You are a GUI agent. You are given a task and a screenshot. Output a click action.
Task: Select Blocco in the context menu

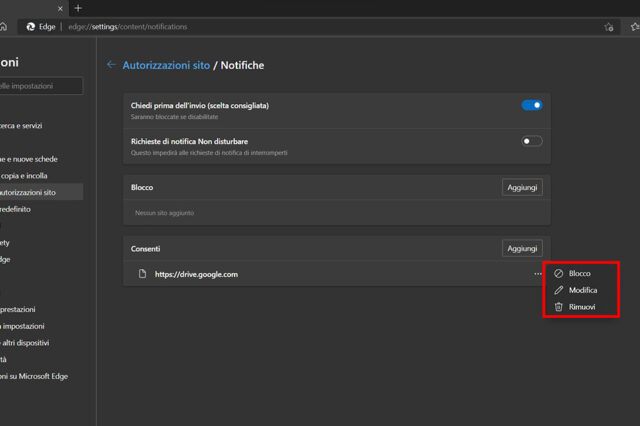tap(579, 274)
